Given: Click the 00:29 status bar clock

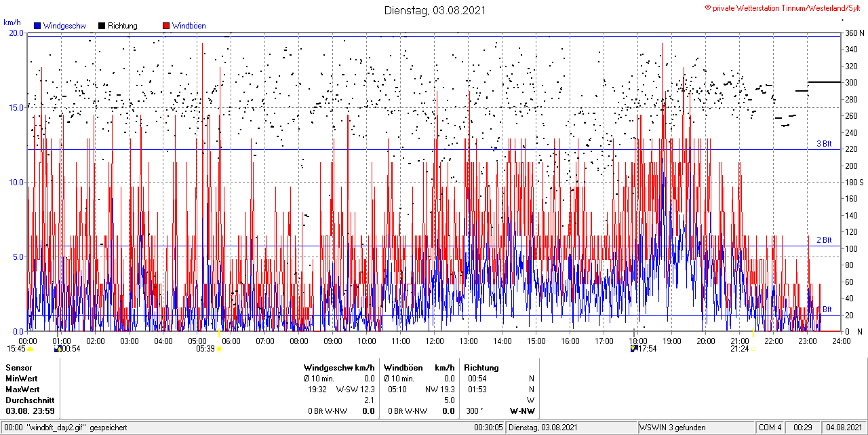Looking at the screenshot, I should [x=803, y=428].
